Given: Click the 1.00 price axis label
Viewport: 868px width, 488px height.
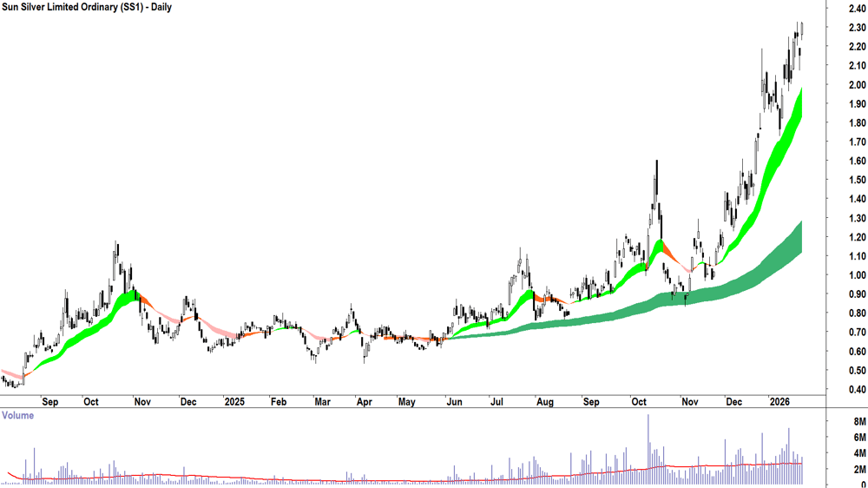Looking at the screenshot, I should tap(857, 275).
